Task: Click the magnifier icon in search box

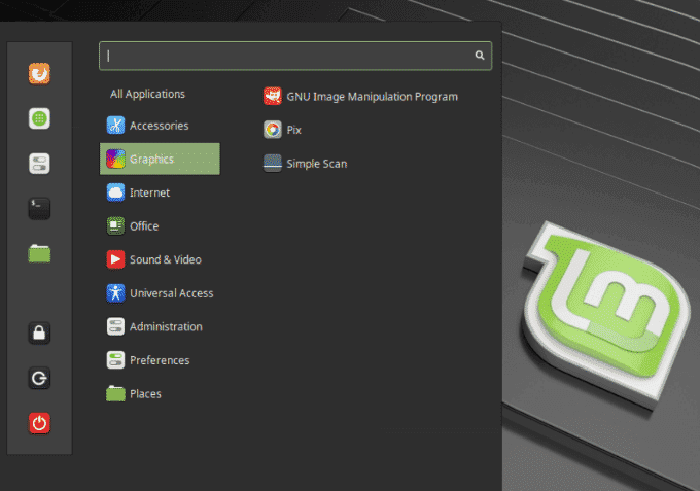Action: (x=479, y=55)
